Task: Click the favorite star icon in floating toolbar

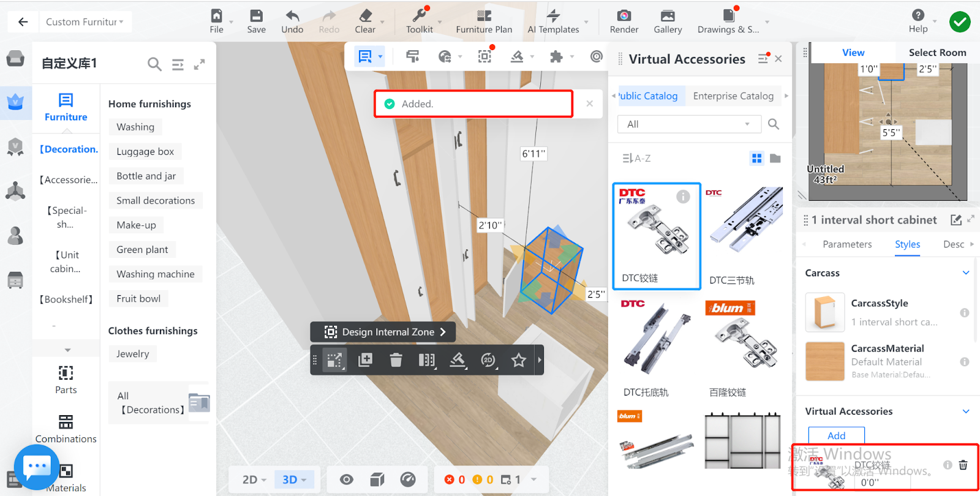Action: tap(518, 360)
